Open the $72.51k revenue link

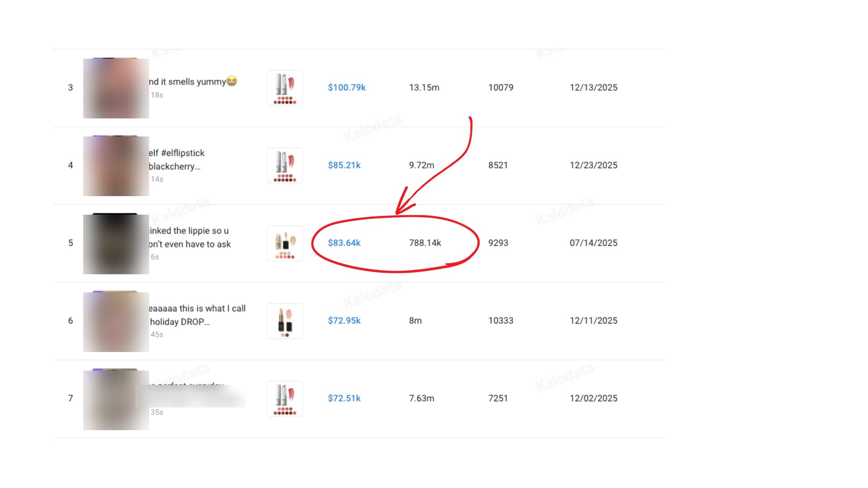[x=344, y=398]
